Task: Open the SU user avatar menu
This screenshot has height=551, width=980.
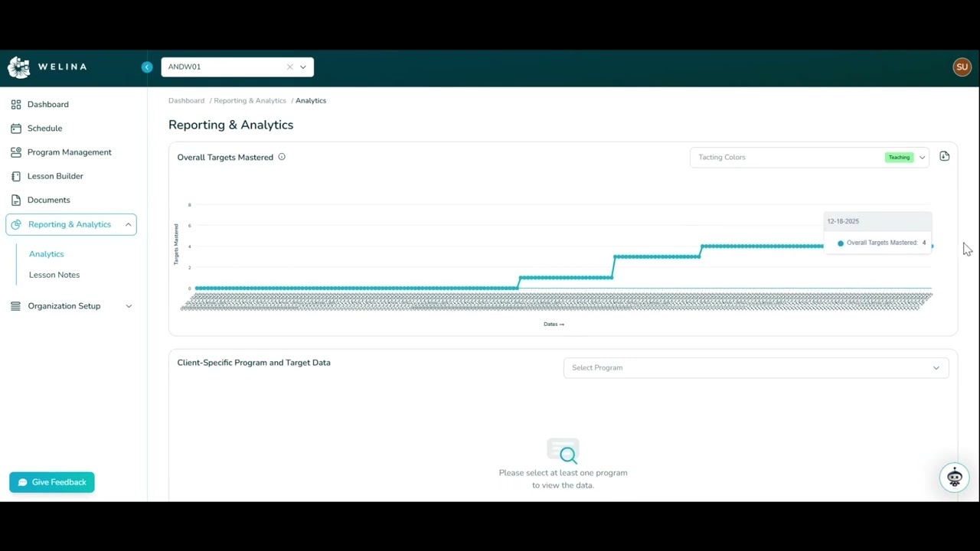Action: (x=962, y=67)
